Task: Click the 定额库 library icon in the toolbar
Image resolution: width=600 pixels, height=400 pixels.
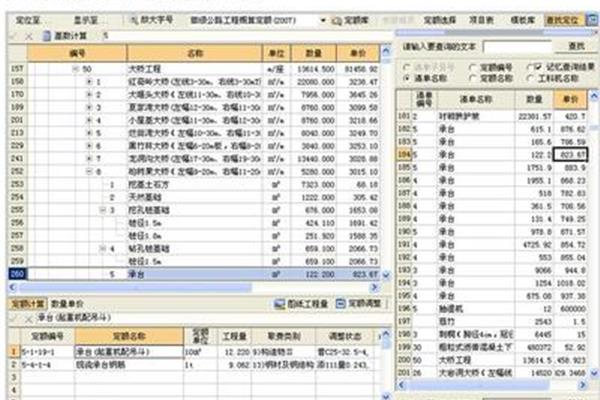Action: click(x=336, y=21)
